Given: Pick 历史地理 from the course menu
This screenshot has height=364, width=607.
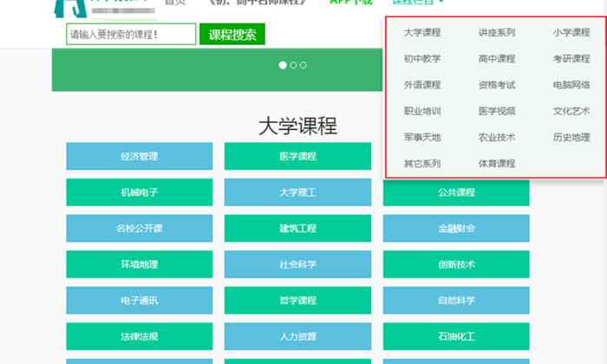Looking at the screenshot, I should [x=571, y=137].
